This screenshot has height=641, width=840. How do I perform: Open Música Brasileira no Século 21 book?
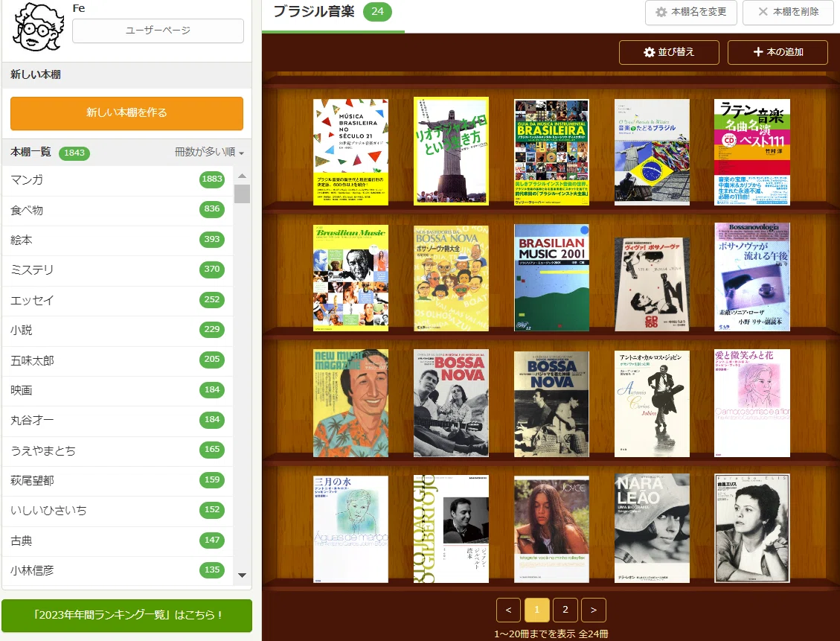click(x=351, y=152)
